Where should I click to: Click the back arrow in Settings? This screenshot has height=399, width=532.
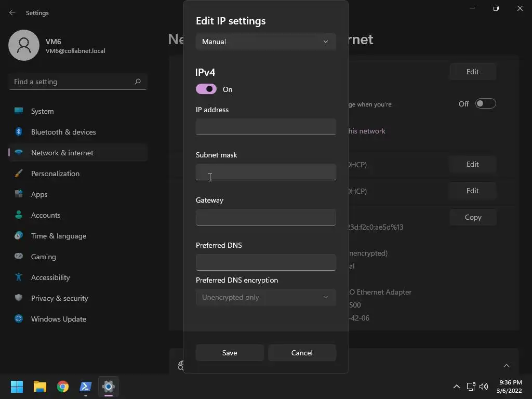[12, 12]
